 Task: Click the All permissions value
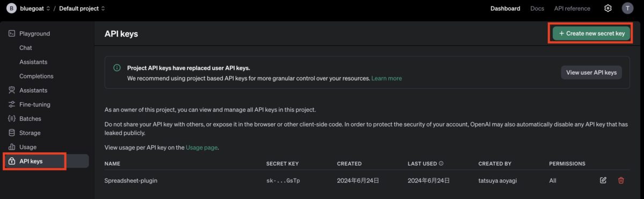(553, 181)
